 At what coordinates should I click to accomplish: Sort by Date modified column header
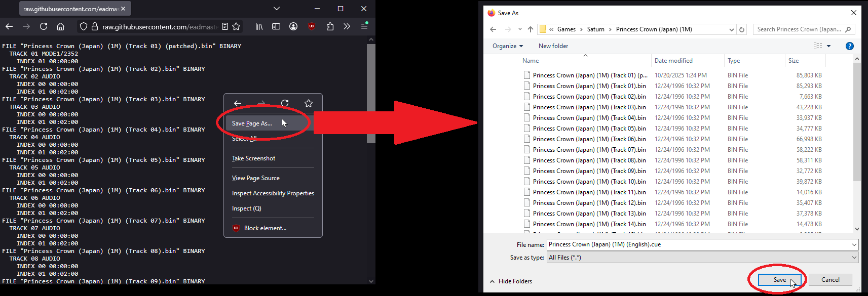tap(673, 61)
